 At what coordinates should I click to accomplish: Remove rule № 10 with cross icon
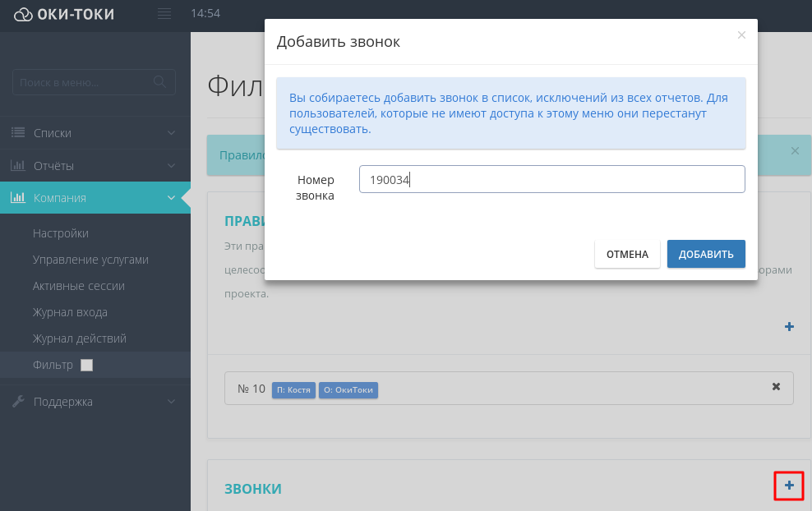pos(776,387)
